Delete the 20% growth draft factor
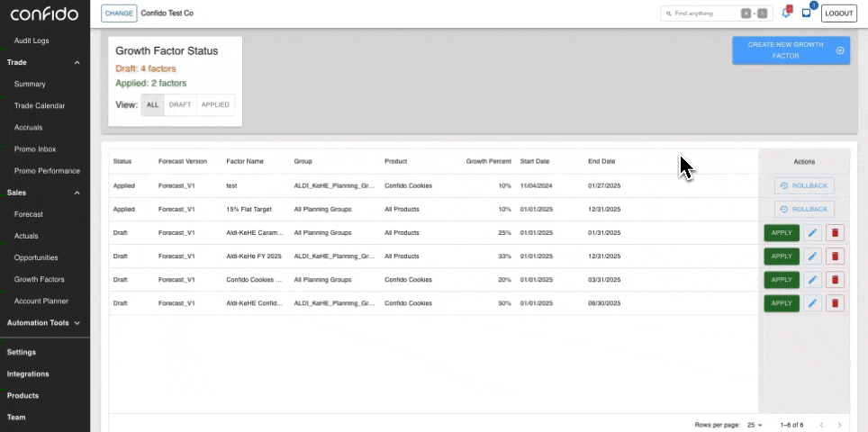This screenshot has height=432, width=868. click(x=835, y=280)
